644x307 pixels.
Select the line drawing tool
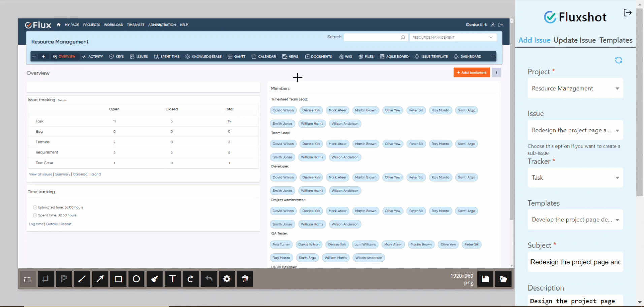click(82, 279)
